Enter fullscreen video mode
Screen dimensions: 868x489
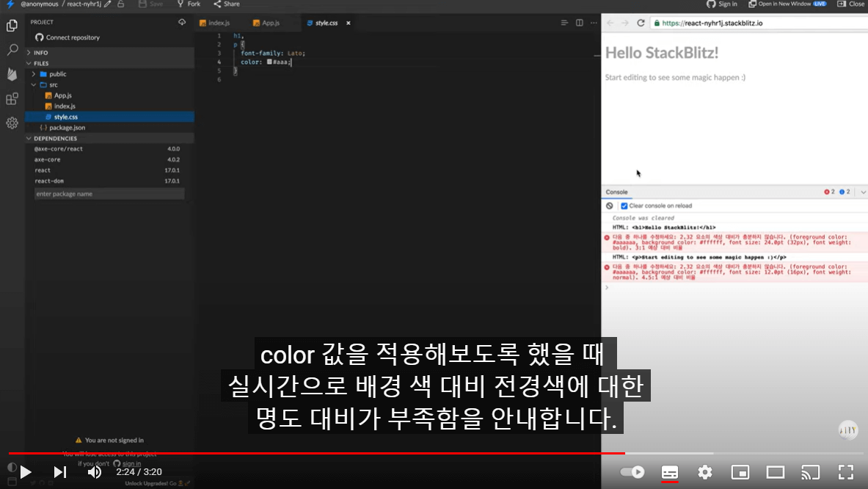[846, 472]
